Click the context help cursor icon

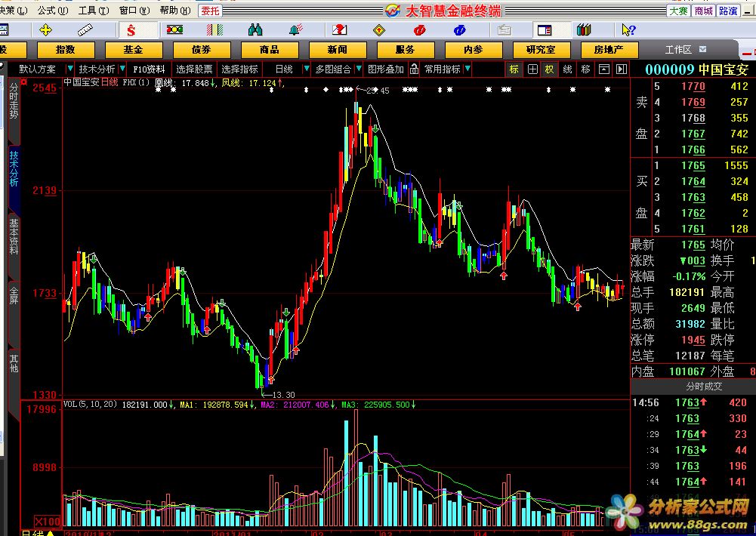pyautogui.click(x=628, y=30)
